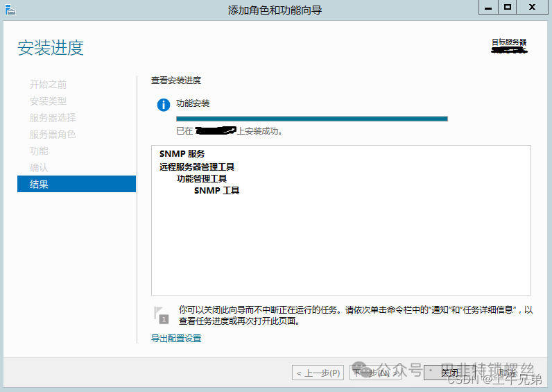
Task: Click the 上一步(P) button
Action: 318,373
